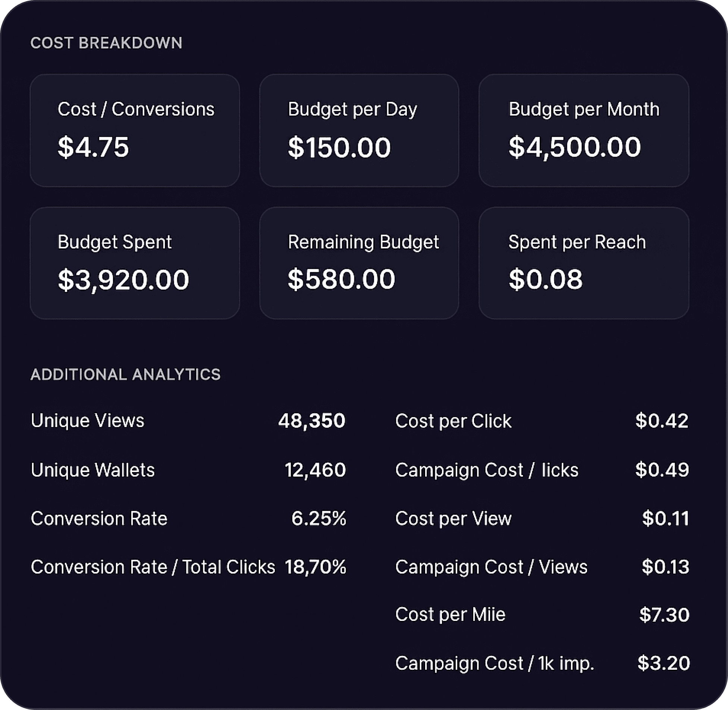
Task: Select the Budget per Day card
Action: 359,130
